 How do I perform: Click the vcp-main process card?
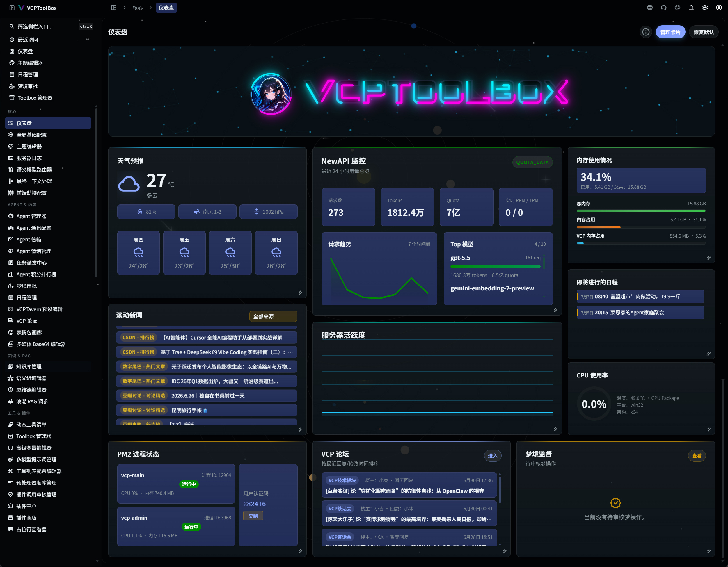[176, 484]
